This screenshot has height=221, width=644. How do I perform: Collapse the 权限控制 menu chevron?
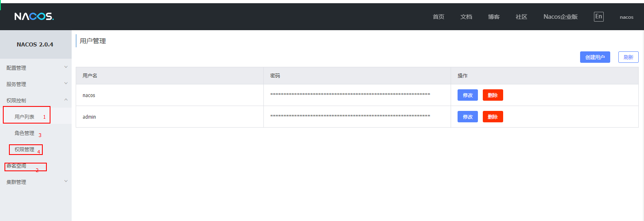(x=66, y=100)
